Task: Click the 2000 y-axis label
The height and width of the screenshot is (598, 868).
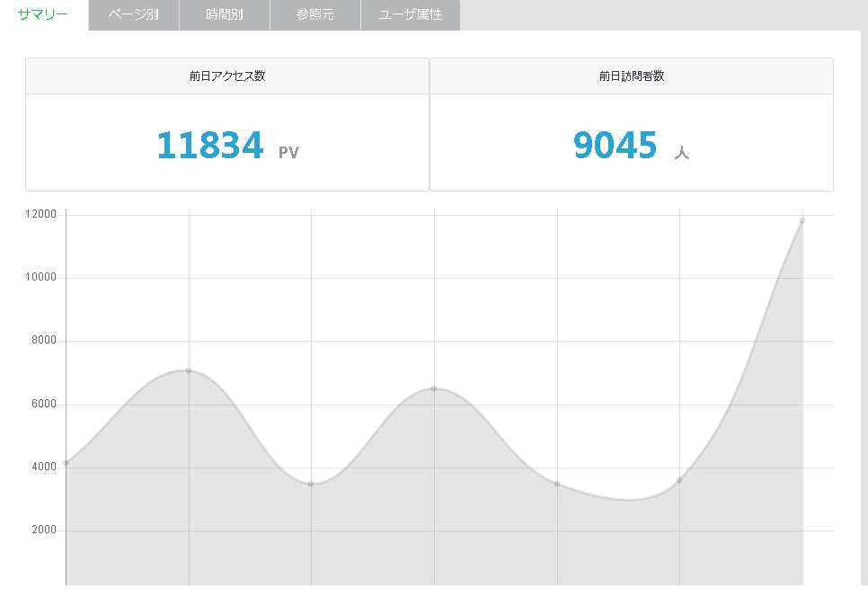Action: pyautogui.click(x=43, y=531)
